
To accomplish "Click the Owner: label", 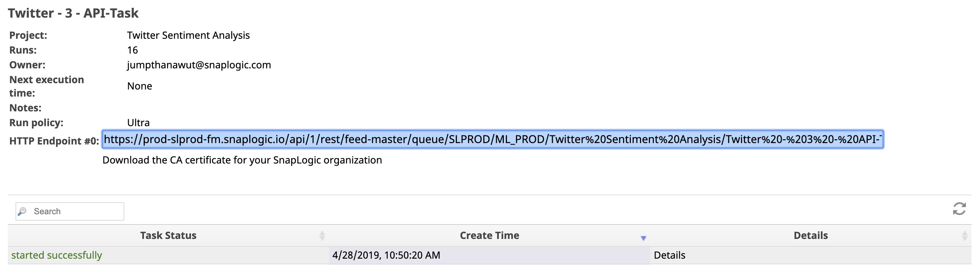I will 27,65.
